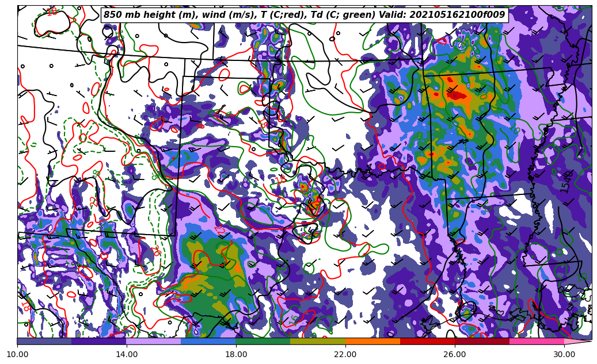Click the 1540 height contour label

pyautogui.click(x=566, y=182)
